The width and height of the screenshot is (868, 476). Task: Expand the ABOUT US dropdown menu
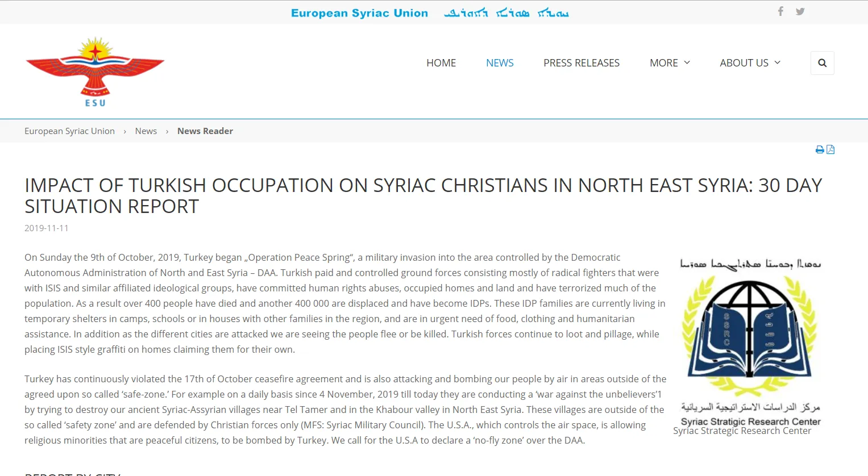click(750, 63)
